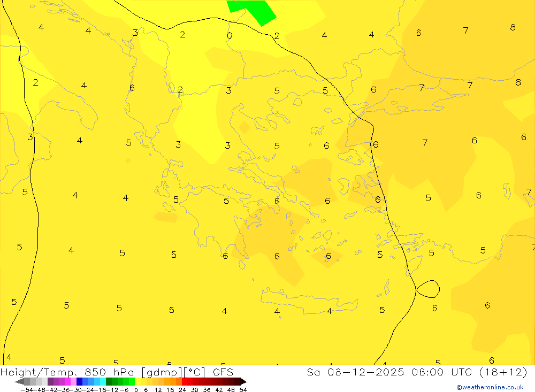Pick the dark green legend swatch at -12
535x392 pixels.
[109, 382]
